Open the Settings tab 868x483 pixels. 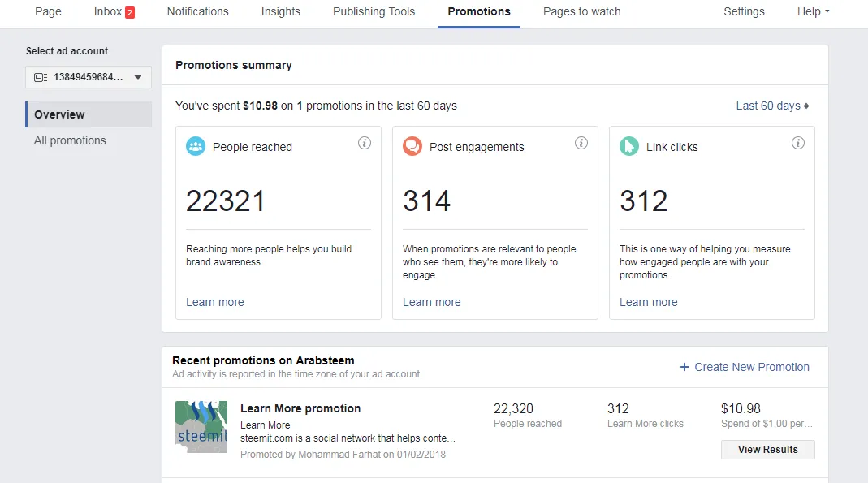click(x=744, y=11)
